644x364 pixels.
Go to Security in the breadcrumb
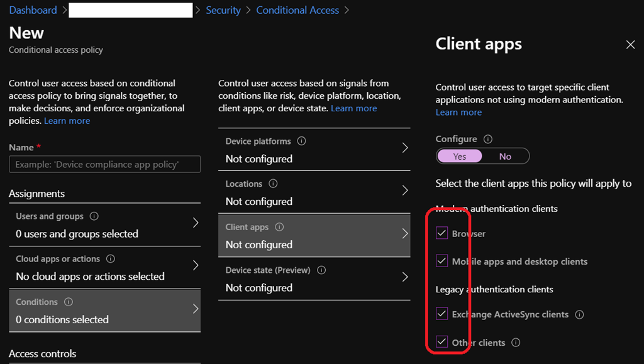223,10
